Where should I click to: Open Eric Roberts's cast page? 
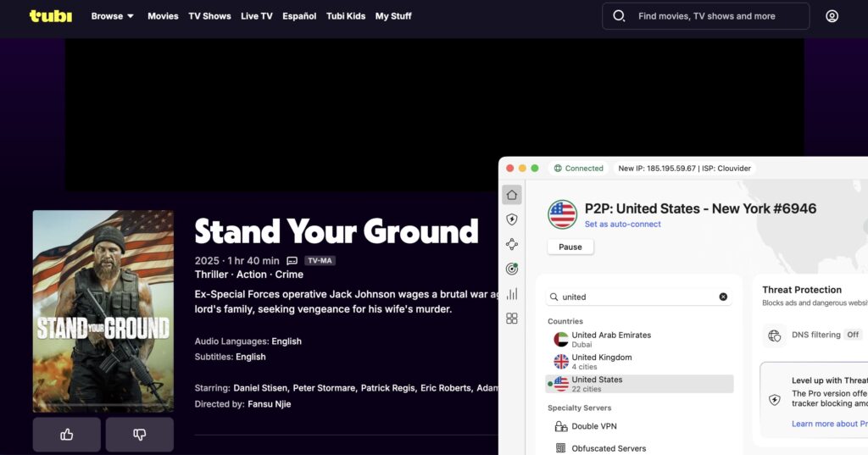coord(446,388)
